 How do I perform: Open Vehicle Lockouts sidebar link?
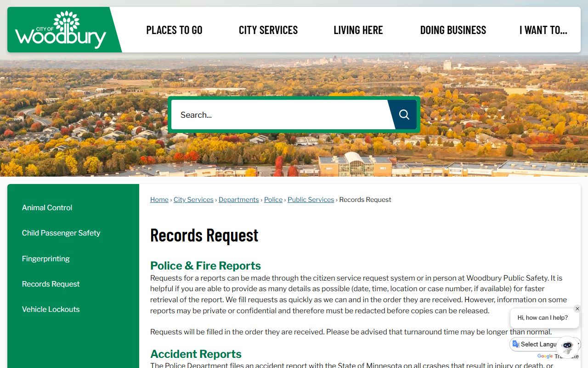point(51,309)
